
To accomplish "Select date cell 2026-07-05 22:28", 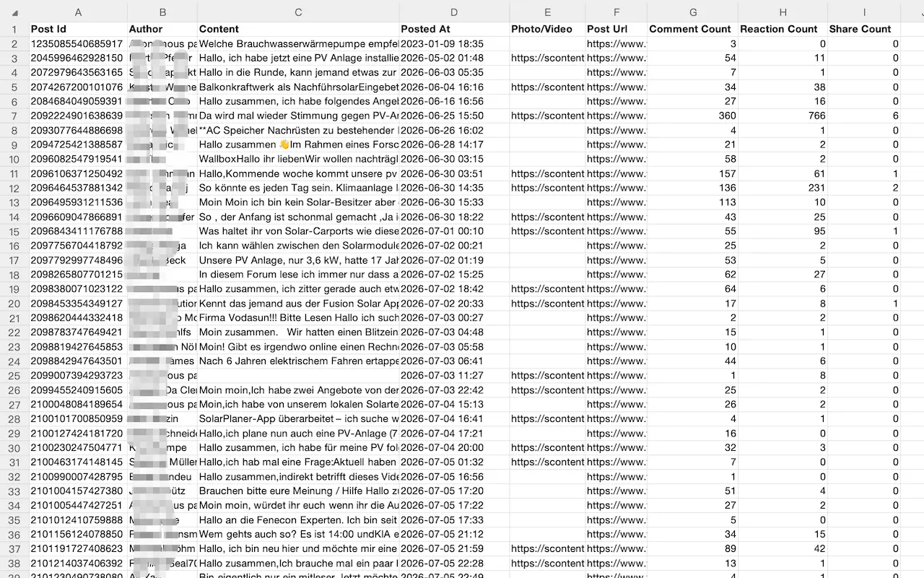I will (x=454, y=564).
